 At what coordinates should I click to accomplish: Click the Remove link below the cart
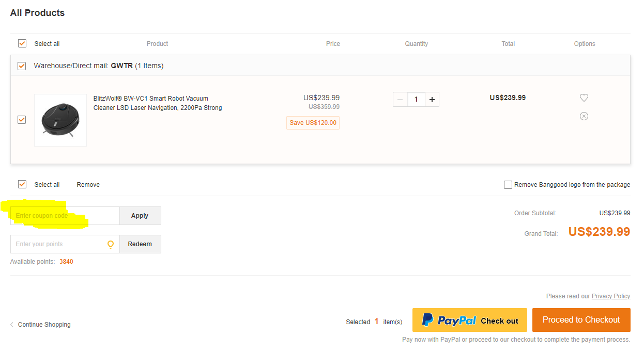coord(88,185)
